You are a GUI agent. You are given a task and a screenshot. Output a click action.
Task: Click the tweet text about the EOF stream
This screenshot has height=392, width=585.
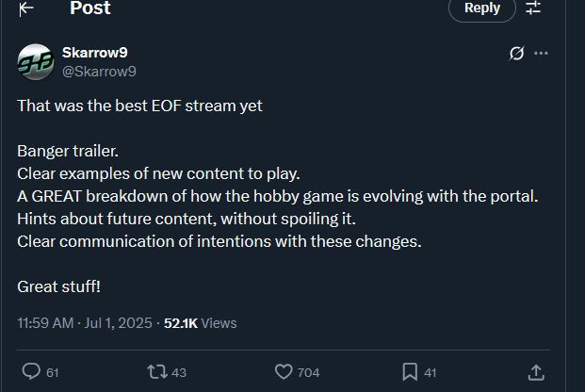click(140, 106)
